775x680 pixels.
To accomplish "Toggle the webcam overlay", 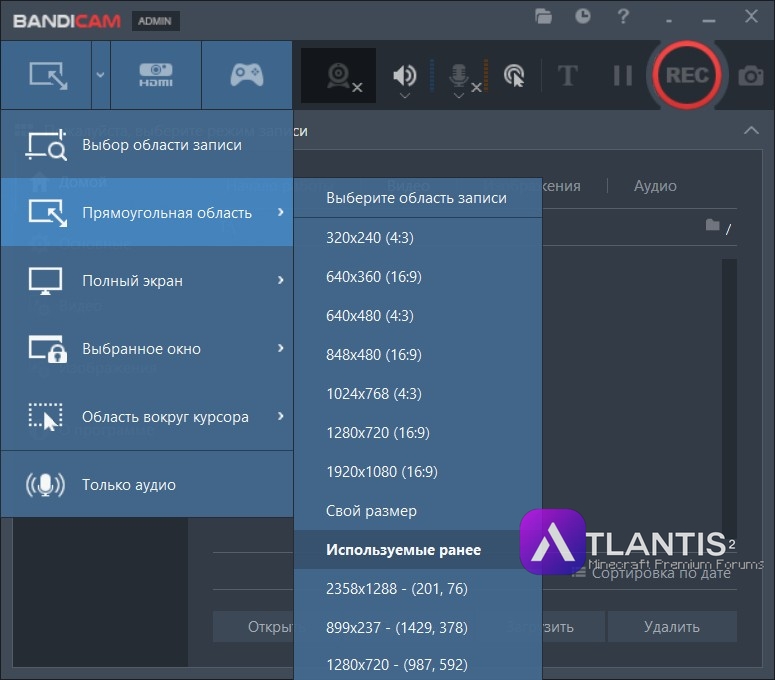I will pyautogui.click(x=339, y=76).
